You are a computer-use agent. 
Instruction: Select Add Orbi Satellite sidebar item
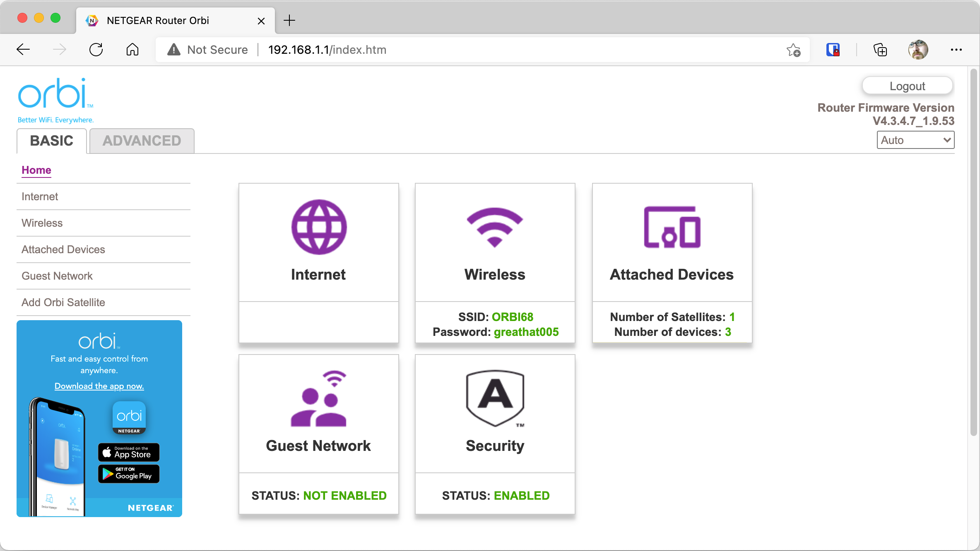pyautogui.click(x=63, y=302)
